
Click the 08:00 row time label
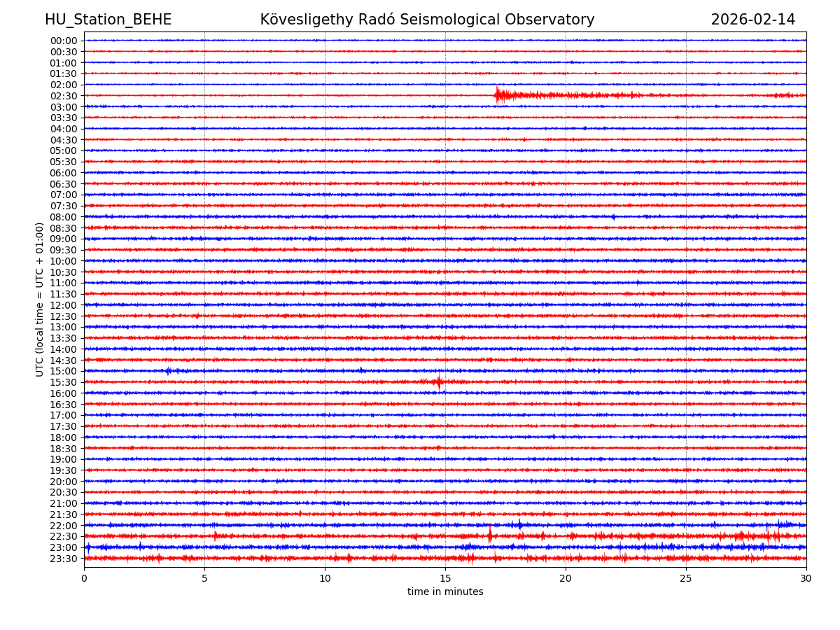tap(64, 217)
